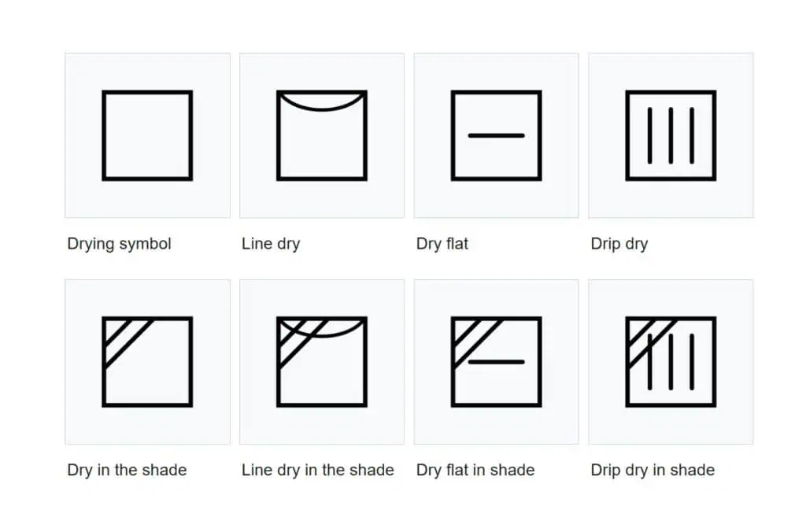Select the Line dry icon with curved line

click(322, 135)
